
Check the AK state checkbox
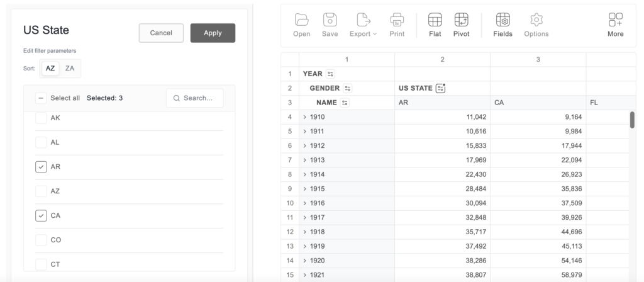pos(41,118)
